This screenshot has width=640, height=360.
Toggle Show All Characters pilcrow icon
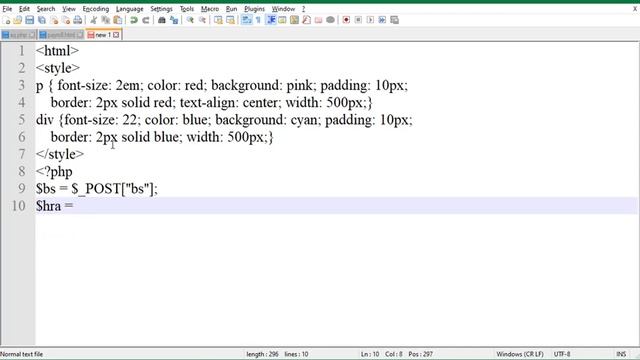click(258, 20)
